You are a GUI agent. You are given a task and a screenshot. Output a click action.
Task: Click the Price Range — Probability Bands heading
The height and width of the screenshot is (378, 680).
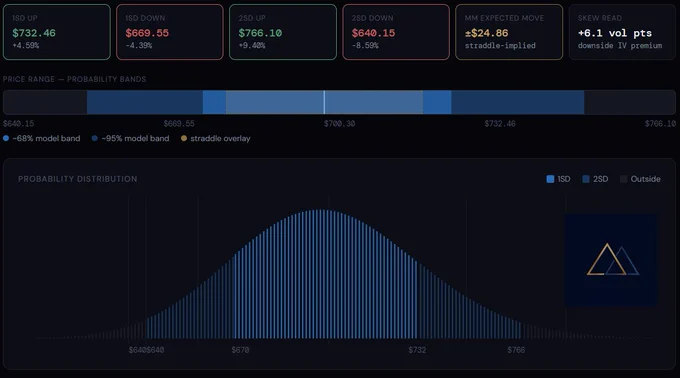[x=75, y=79]
